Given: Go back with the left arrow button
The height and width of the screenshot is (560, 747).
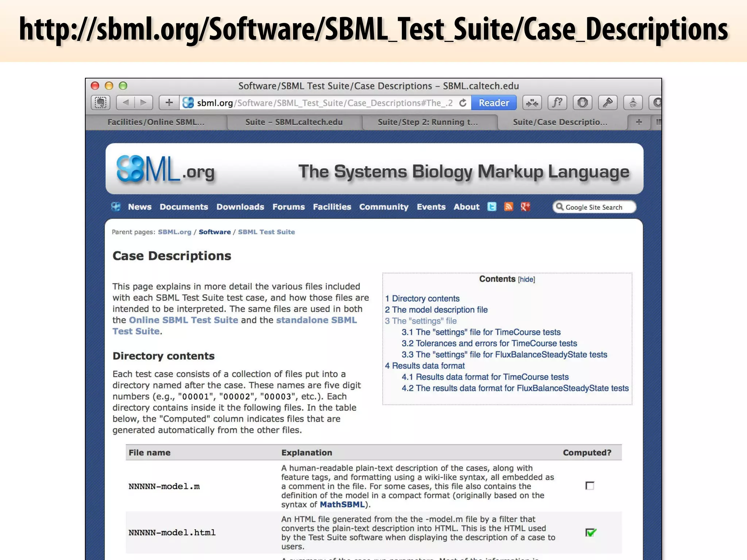Looking at the screenshot, I should point(125,103).
